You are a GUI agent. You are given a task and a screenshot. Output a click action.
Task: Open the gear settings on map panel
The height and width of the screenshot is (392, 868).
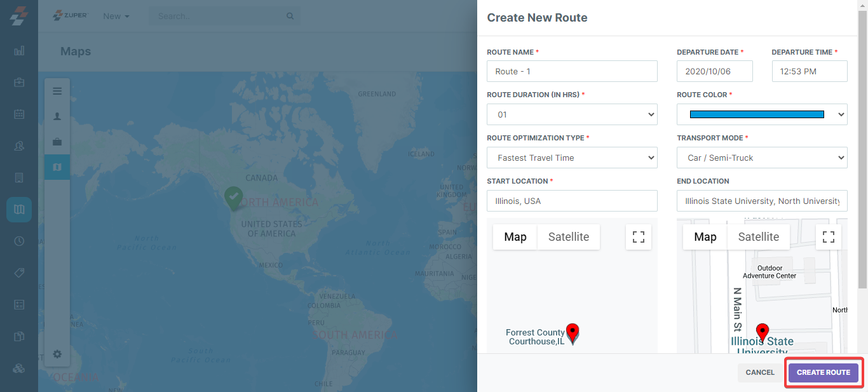coord(57,354)
